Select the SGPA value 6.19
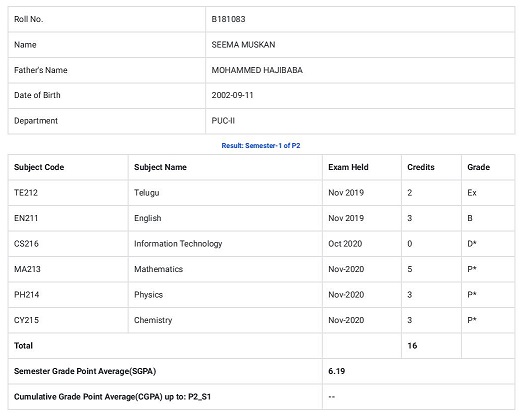Image resolution: width=524 pixels, height=419 pixels. (337, 371)
